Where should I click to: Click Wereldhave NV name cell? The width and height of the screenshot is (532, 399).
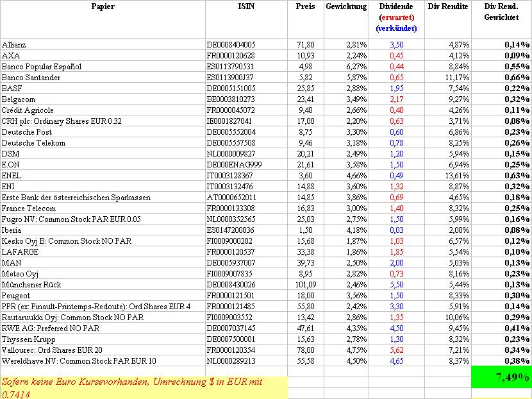[103, 361]
